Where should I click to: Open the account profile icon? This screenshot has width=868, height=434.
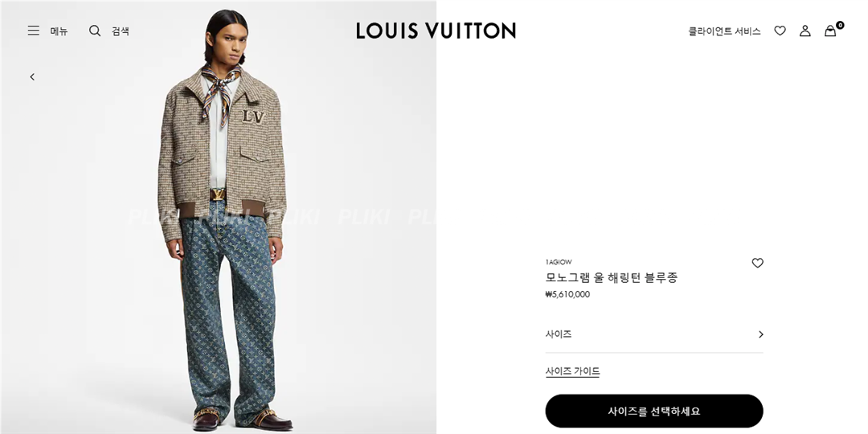pyautogui.click(x=805, y=31)
